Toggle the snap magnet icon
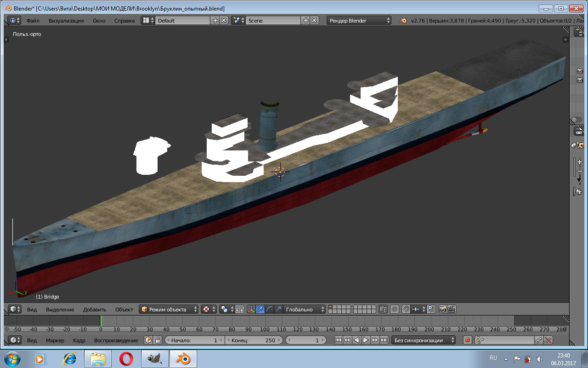The image size is (588, 368). (406, 309)
